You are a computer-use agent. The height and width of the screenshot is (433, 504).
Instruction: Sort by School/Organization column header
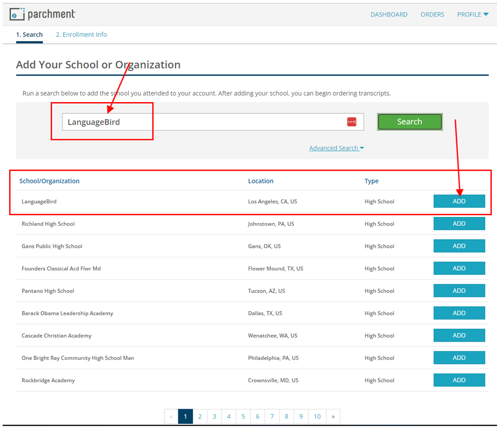point(50,181)
